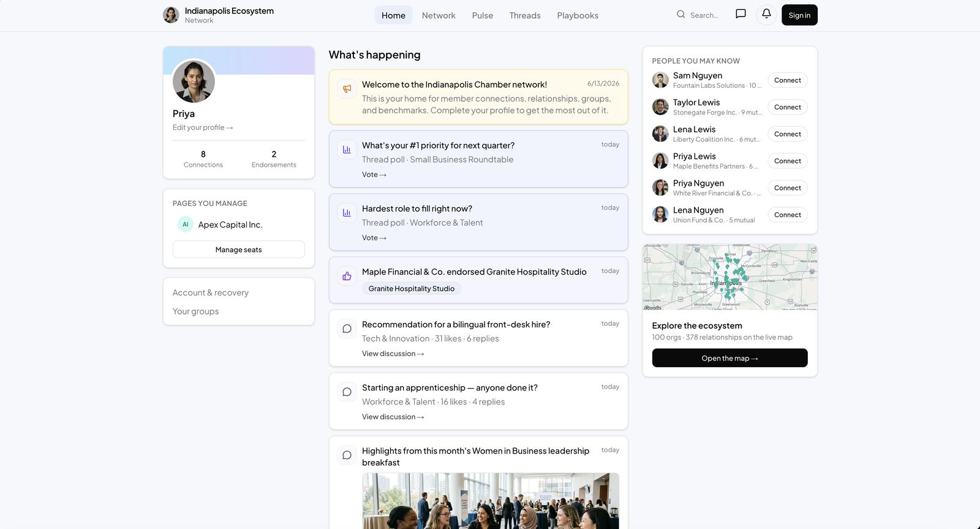Image resolution: width=980 pixels, height=529 pixels.
Task: Click the Welcome to the Indianapolis Chamber network title
Action: pyautogui.click(x=454, y=85)
